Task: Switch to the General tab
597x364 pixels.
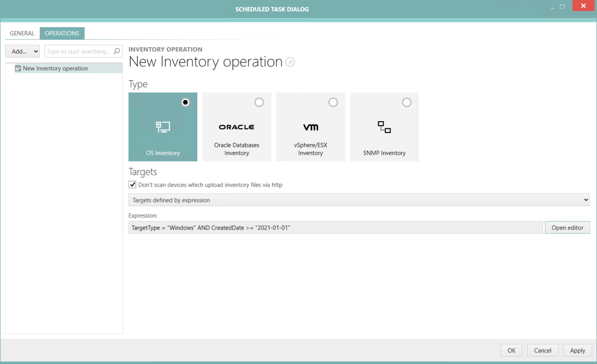Action: [22, 33]
